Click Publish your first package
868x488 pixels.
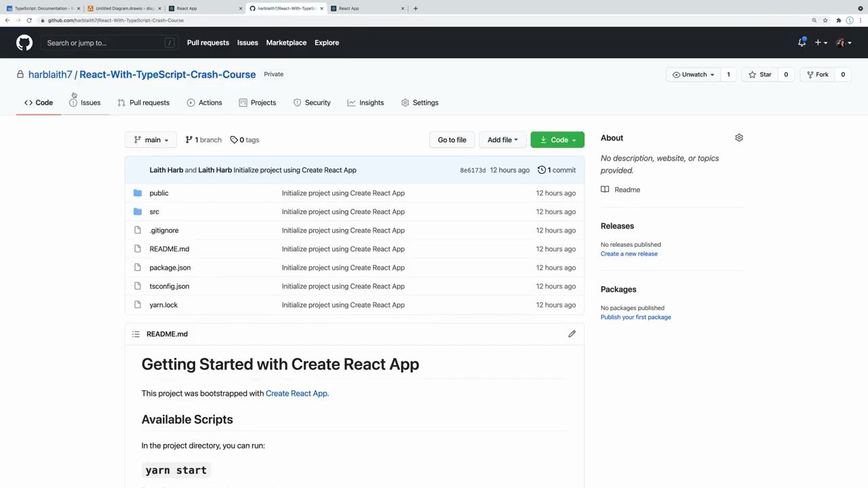(x=636, y=317)
